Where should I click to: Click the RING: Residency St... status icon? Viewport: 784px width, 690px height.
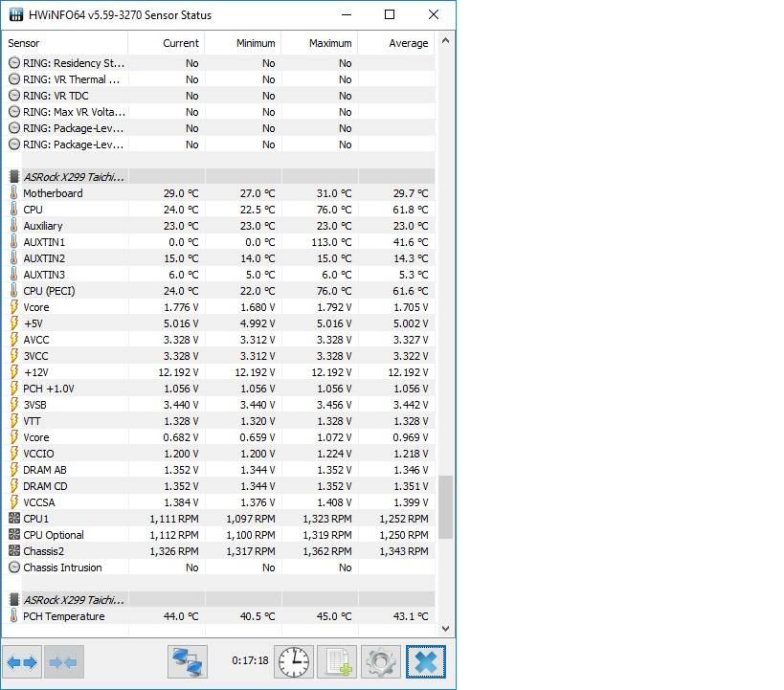14,63
